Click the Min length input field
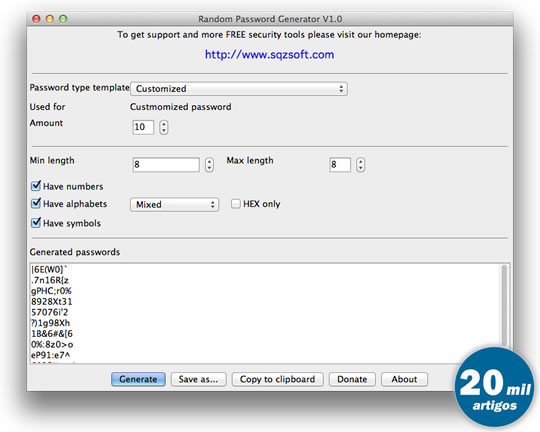The width and height of the screenshot is (540, 432). pyautogui.click(x=166, y=165)
